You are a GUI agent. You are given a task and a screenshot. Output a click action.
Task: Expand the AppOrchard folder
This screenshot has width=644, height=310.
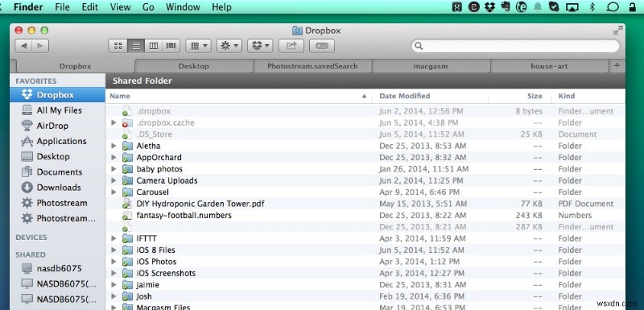[114, 157]
